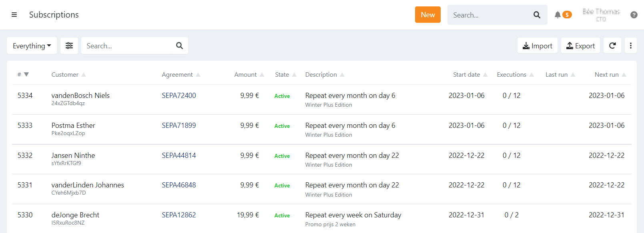
Task: Open agreement SEPA12862 link
Action: (x=179, y=215)
